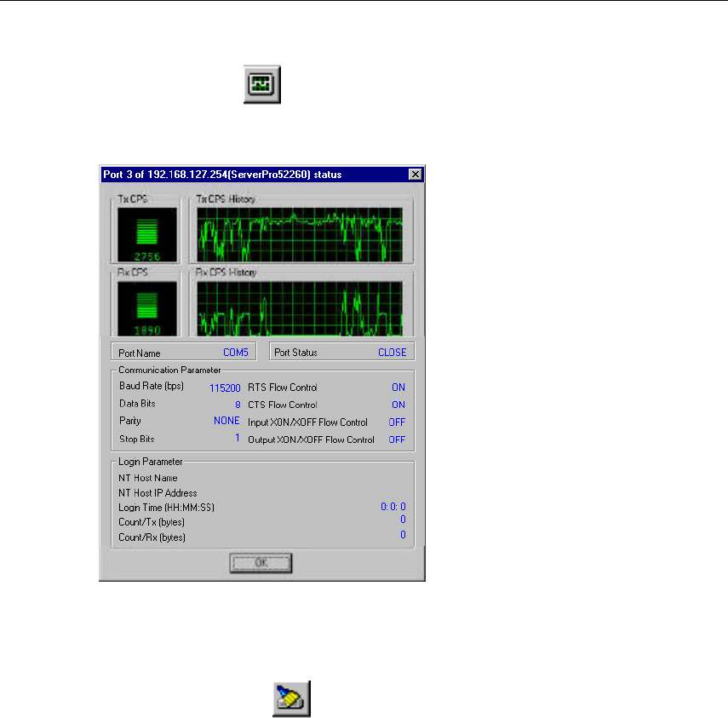Viewport: 728px width, 718px height.
Task: Click the port monitor graph toolbar icon
Action: click(x=262, y=84)
